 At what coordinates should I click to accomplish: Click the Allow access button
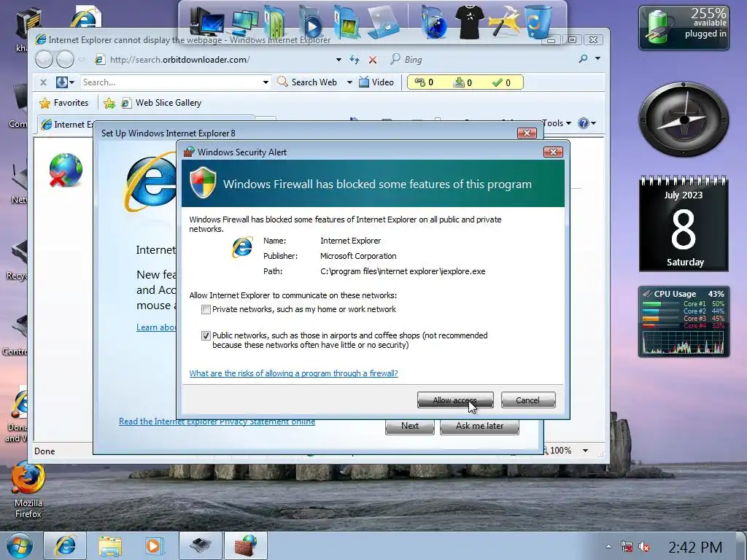(455, 400)
